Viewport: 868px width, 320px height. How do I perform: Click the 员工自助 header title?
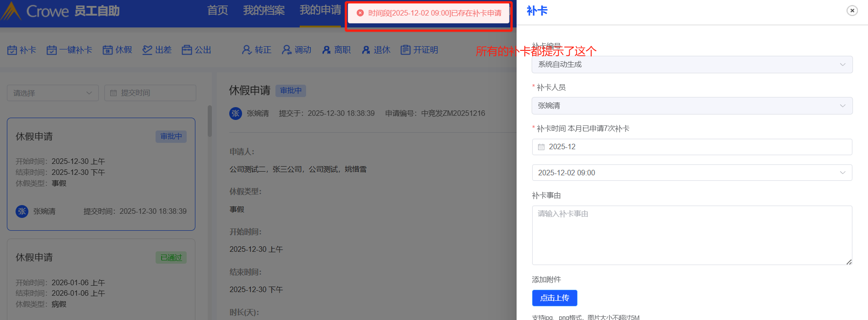[x=97, y=11]
